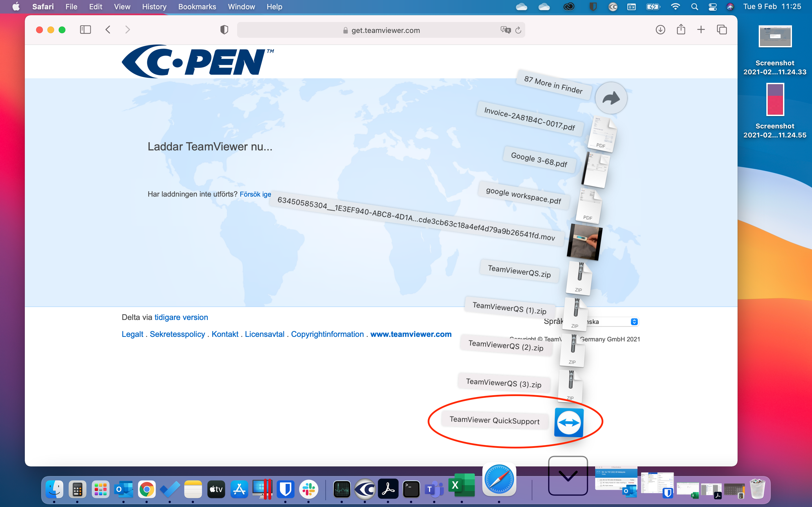Screen dimensions: 812x507
Task: Reload the page with refresh icon
Action: (518, 30)
